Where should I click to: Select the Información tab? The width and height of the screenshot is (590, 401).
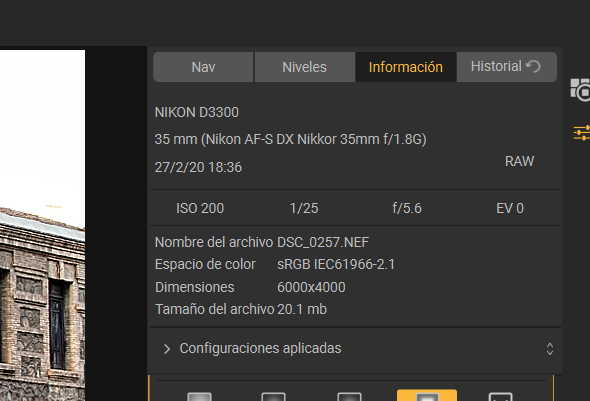(406, 67)
